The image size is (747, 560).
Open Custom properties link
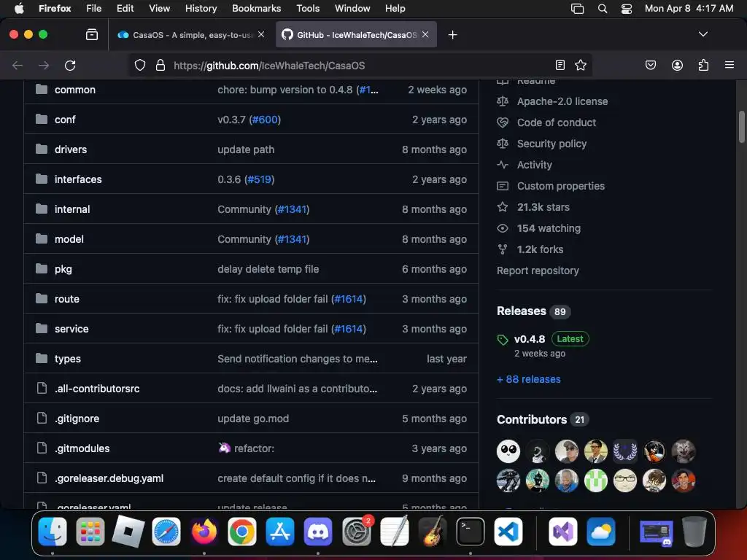[x=561, y=186]
